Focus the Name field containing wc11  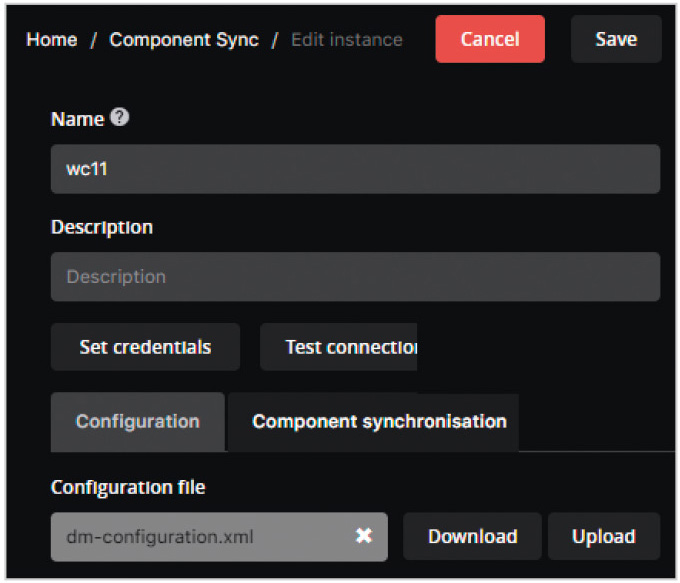(355, 169)
